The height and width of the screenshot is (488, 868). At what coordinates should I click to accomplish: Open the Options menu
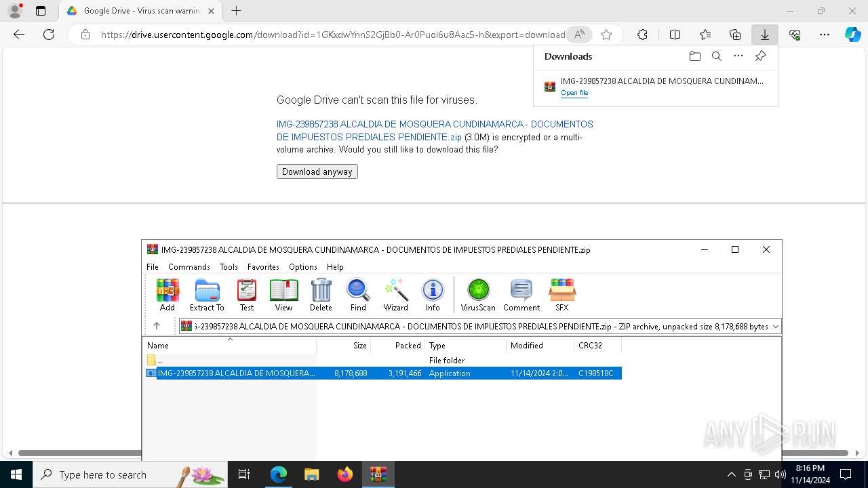tap(303, 267)
